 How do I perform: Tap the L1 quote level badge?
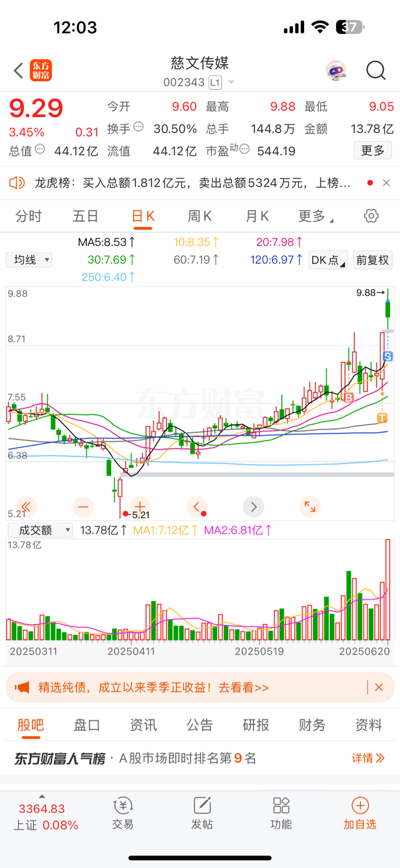[x=215, y=82]
